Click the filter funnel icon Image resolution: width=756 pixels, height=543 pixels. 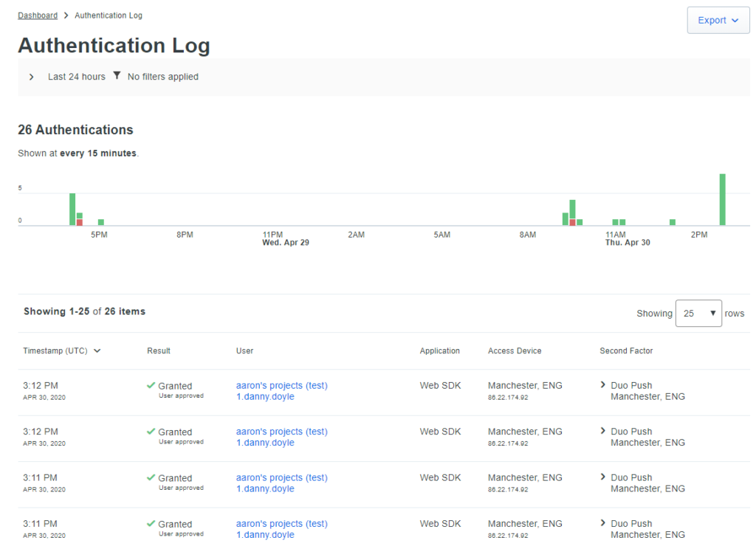coord(117,76)
